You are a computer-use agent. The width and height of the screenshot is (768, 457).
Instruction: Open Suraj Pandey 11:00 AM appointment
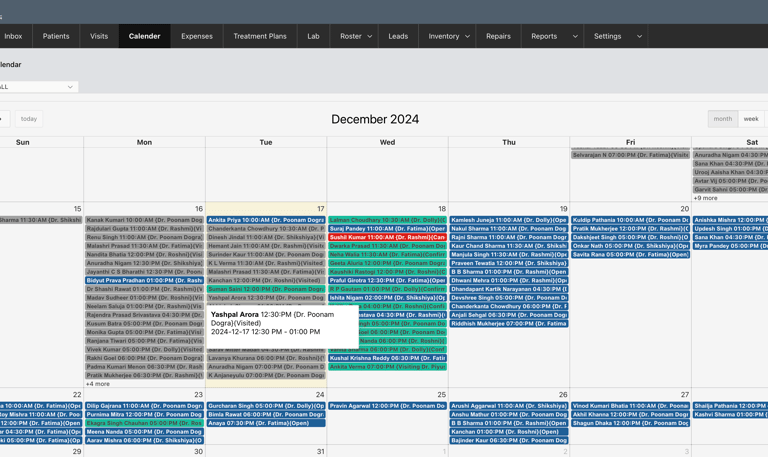coord(387,229)
